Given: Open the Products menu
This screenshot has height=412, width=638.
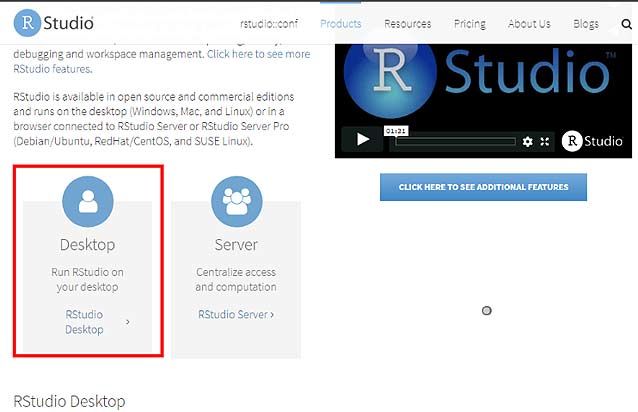Looking at the screenshot, I should click(x=341, y=24).
